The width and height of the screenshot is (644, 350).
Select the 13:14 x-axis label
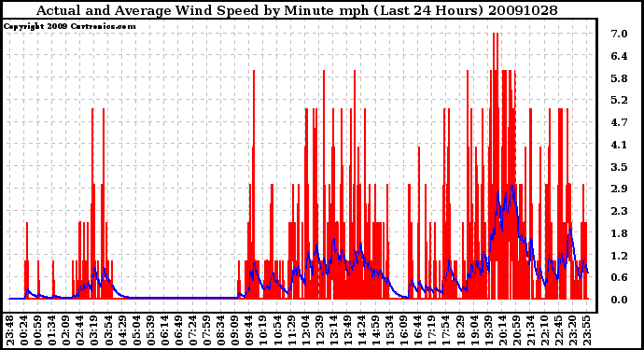pos(332,330)
